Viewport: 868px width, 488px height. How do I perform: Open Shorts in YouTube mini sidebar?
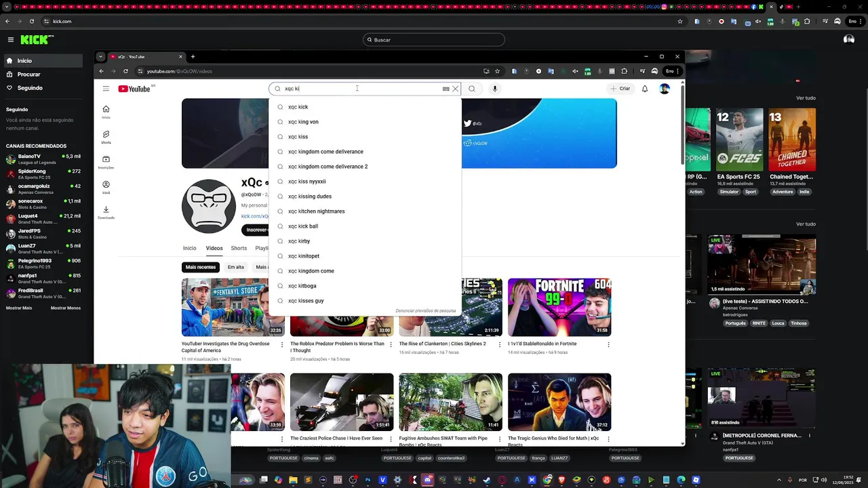click(106, 137)
